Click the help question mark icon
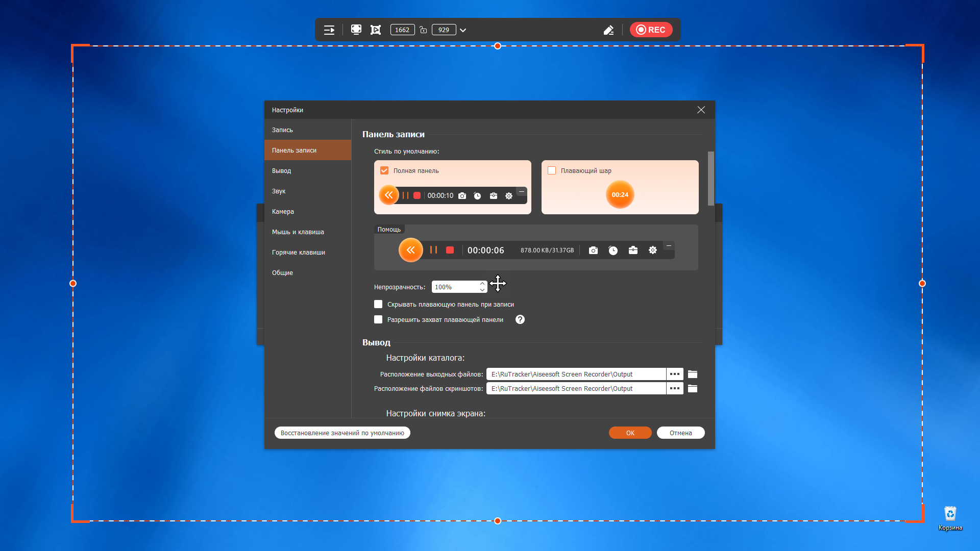Screen dimensions: 980x551 pyautogui.click(x=520, y=319)
